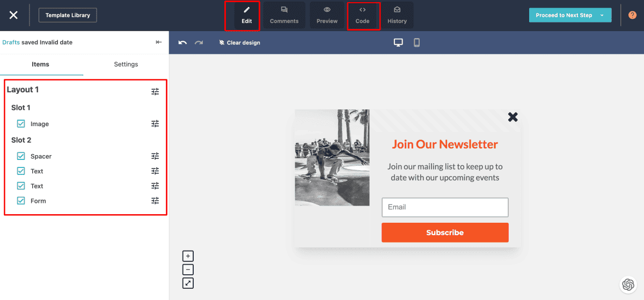Toggle the Spacer item checkbox
Image resolution: width=644 pixels, height=300 pixels.
tap(21, 156)
